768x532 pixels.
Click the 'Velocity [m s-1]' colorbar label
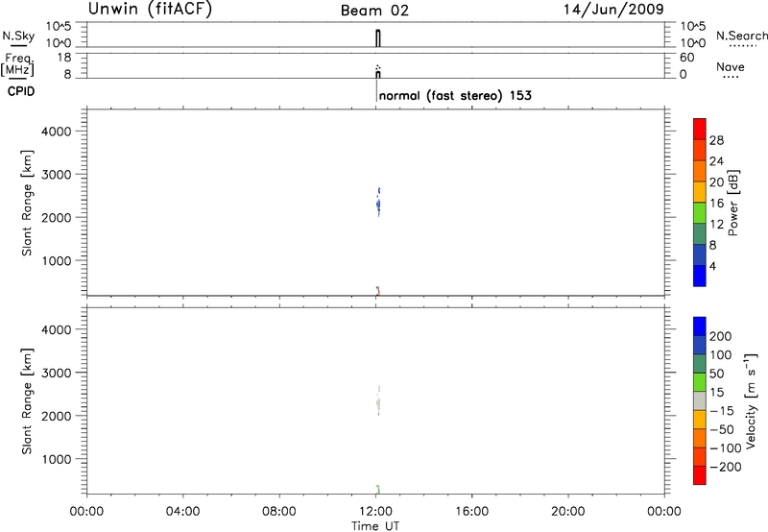pos(750,400)
